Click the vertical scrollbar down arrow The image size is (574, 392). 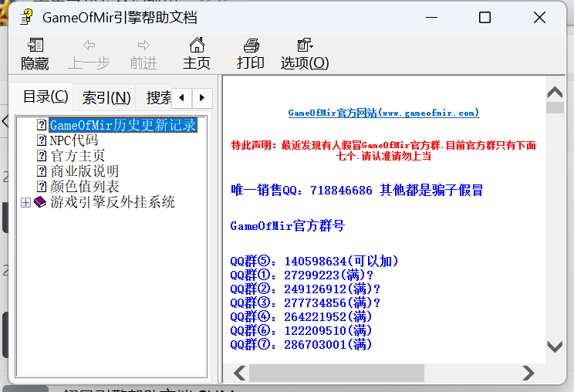555,346
